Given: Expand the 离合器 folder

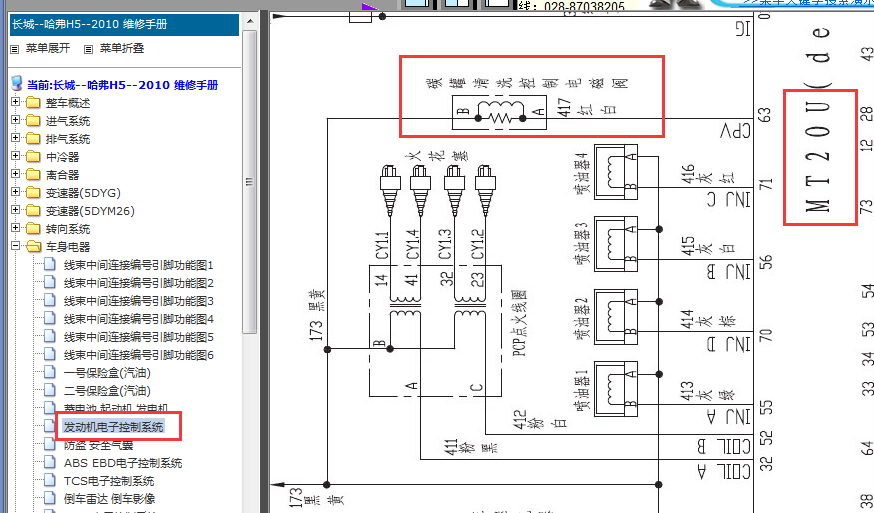Looking at the screenshot, I should point(16,174).
